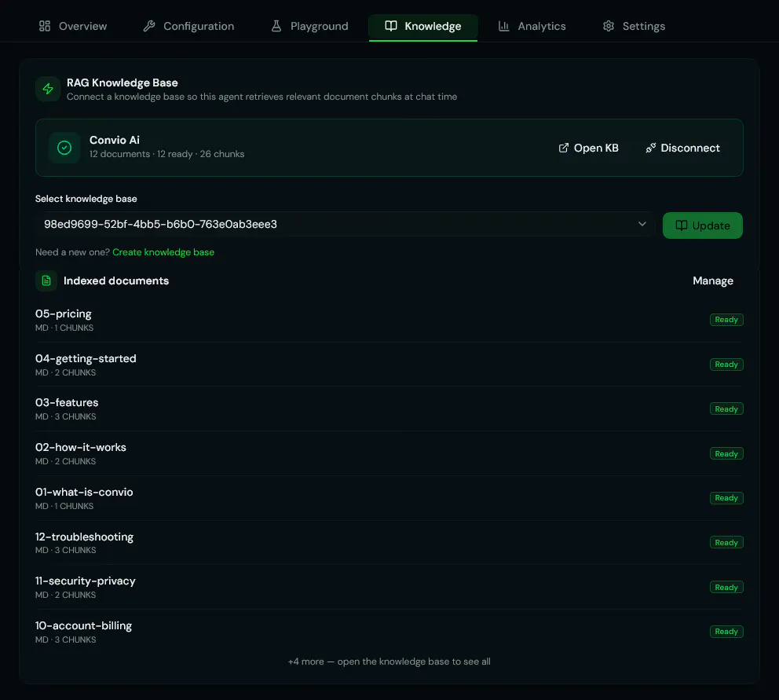Click the Ready badge for 03-features
This screenshot has width=779, height=700.
tap(726, 409)
